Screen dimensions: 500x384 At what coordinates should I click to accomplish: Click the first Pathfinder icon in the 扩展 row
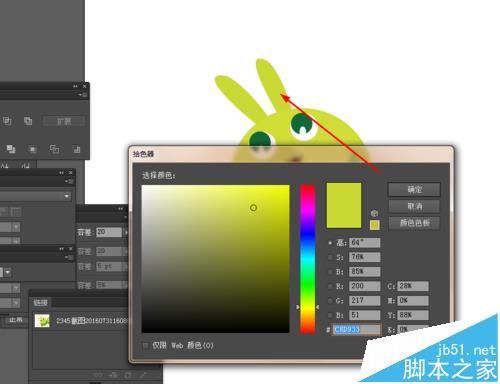click(7, 121)
